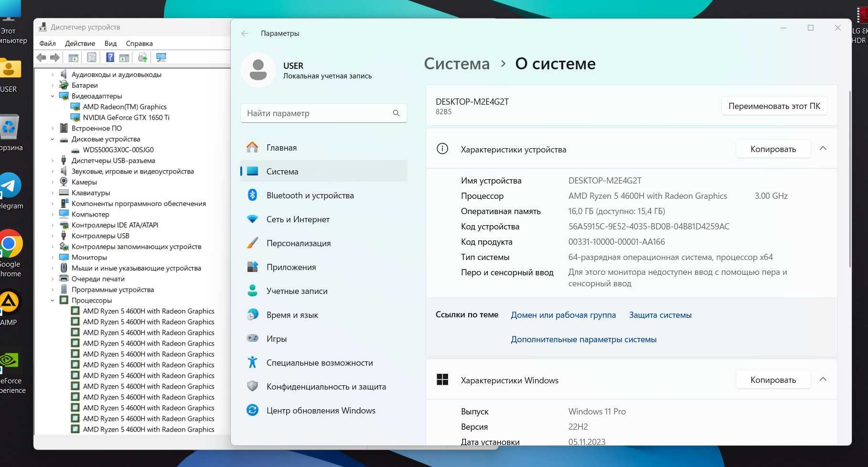
Task: Open the Home (Главная) settings page
Action: coord(323,148)
